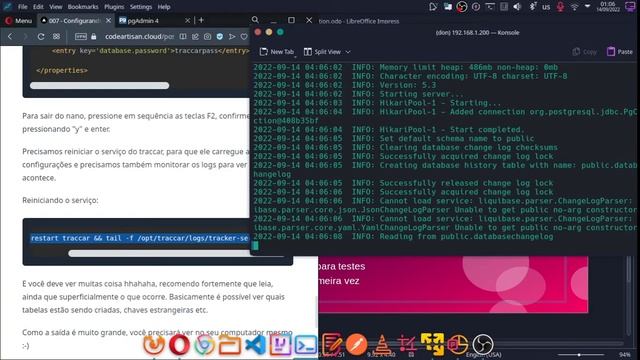The image size is (640, 360).
Task: Launch Firefox from the dock
Action: [154, 345]
